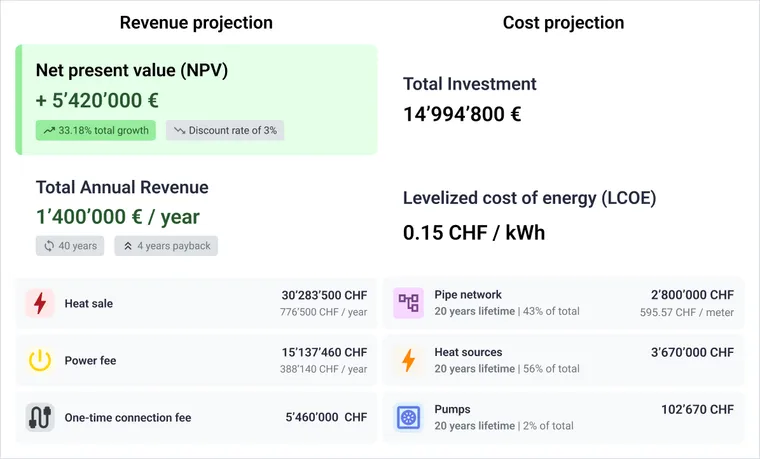The height and width of the screenshot is (459, 760).
Task: Click the plug connection fee icon
Action: point(40,417)
